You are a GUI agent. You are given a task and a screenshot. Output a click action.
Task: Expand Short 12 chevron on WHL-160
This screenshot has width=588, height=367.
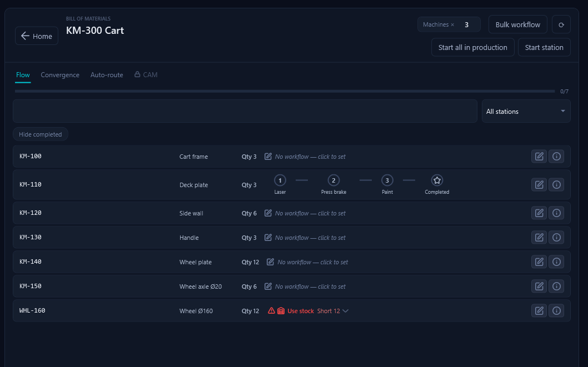coord(345,311)
